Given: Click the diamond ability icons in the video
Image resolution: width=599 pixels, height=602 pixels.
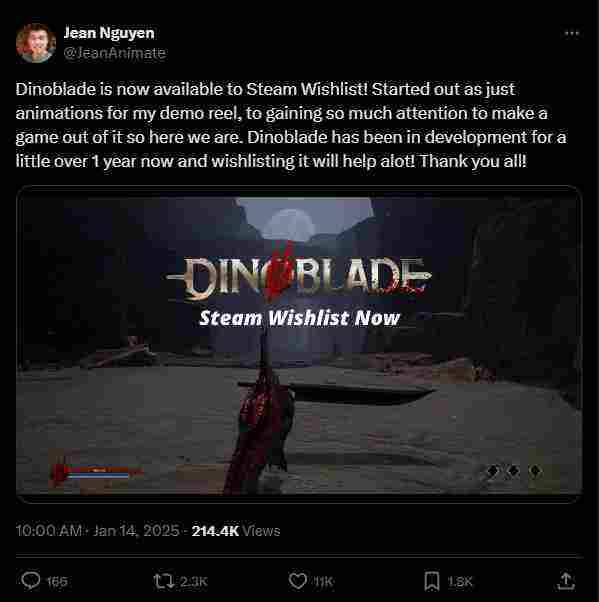Looking at the screenshot, I should coord(513,471).
